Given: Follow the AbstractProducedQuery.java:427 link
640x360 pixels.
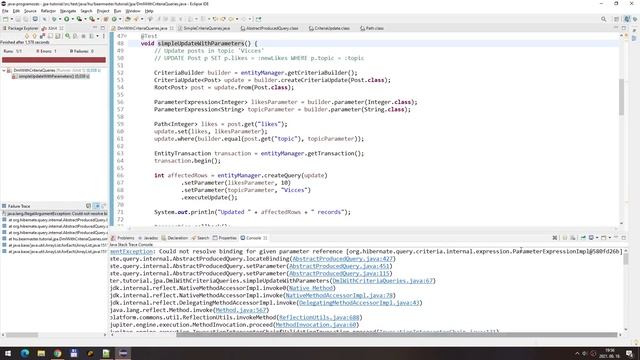Looking at the screenshot, I should point(343,259).
